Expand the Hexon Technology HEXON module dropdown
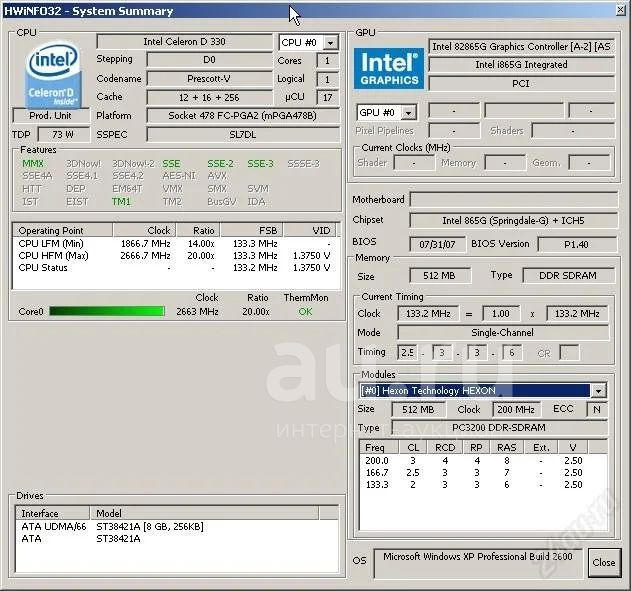 point(598,391)
